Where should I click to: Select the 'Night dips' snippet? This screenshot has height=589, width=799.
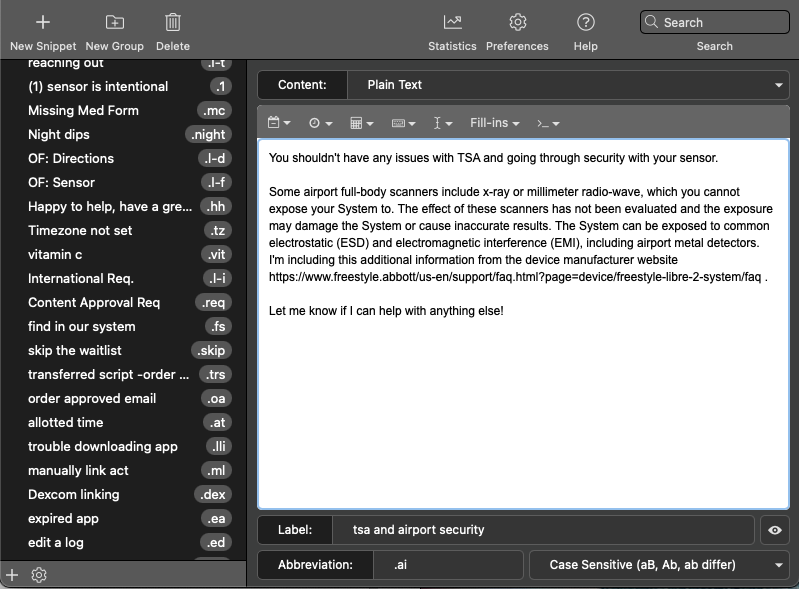click(x=123, y=135)
